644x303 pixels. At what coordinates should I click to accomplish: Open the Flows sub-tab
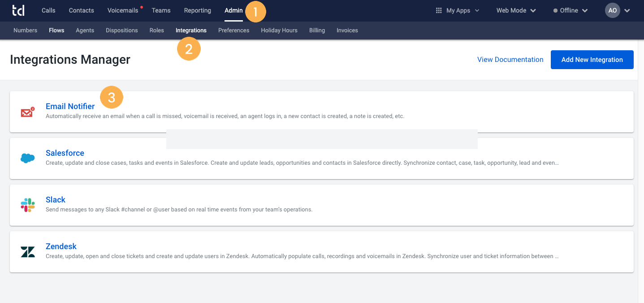click(x=56, y=30)
